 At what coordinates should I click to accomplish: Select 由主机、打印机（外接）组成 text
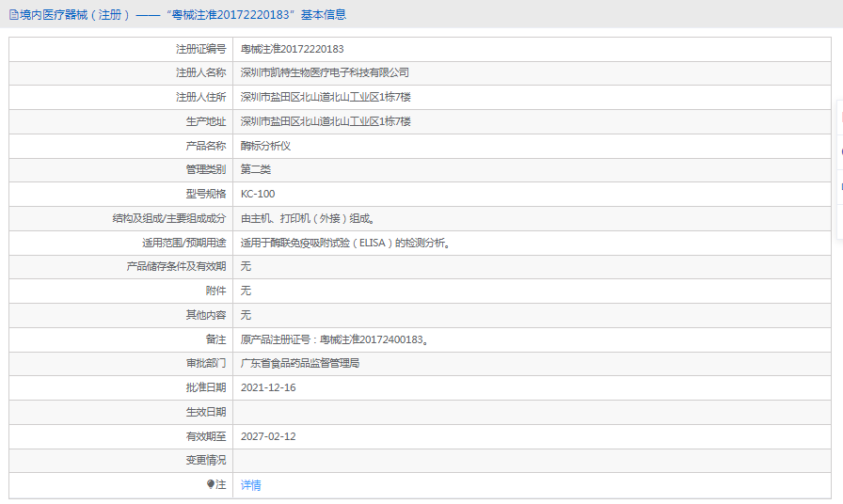pos(308,219)
